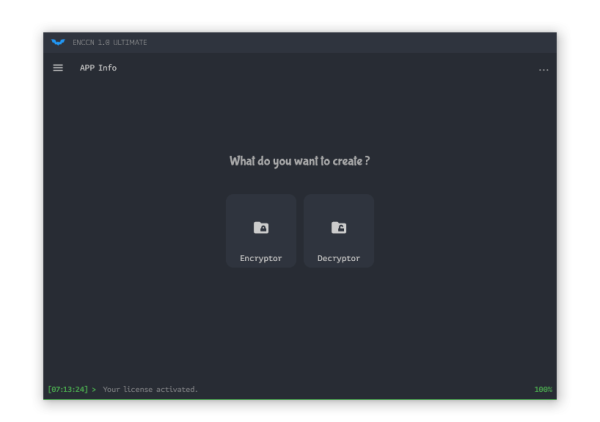Choose the Decryptor card
Viewport: 600px width, 422px height.
pyautogui.click(x=339, y=231)
